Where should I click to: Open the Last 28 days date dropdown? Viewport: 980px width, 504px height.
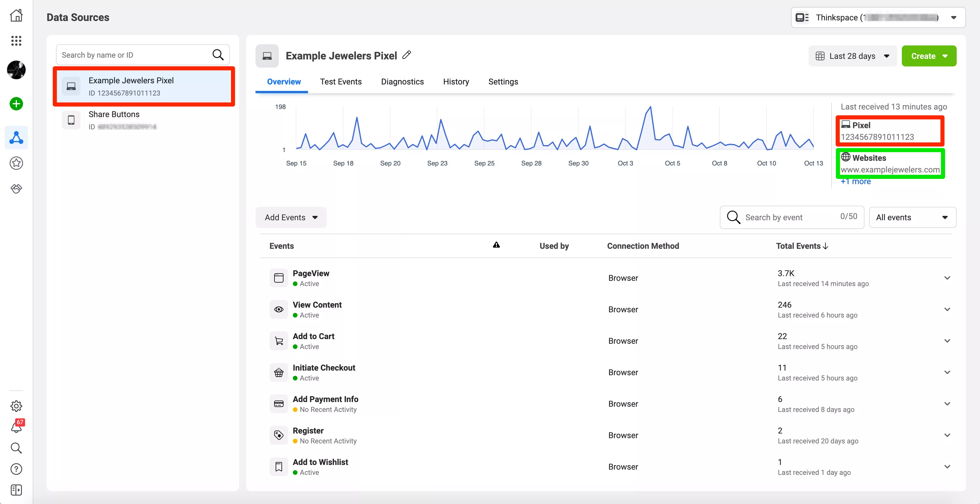tap(852, 56)
